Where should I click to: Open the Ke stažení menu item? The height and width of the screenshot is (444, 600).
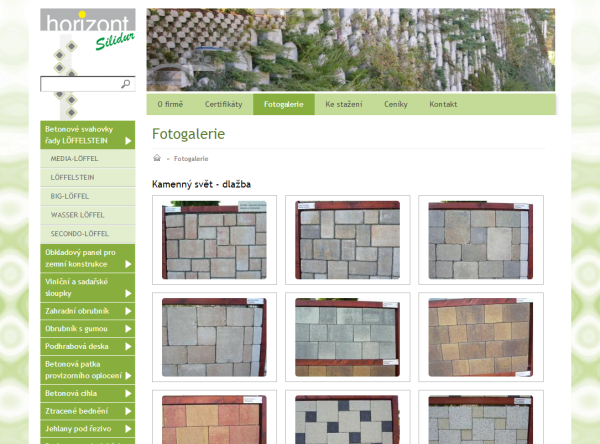click(344, 104)
